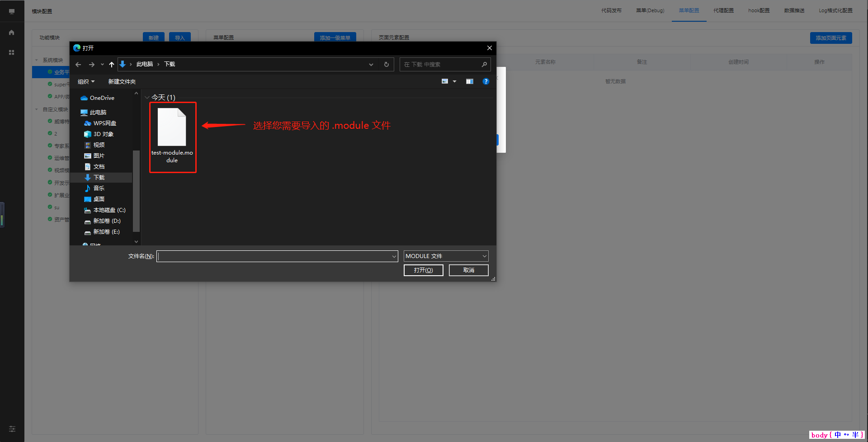This screenshot has width=868, height=442.
Task: Expand the 组织 dropdown menu
Action: (x=86, y=82)
